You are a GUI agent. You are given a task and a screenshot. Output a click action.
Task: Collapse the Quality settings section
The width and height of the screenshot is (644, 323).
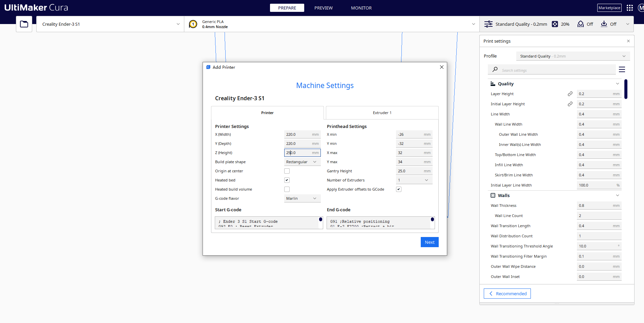618,84
